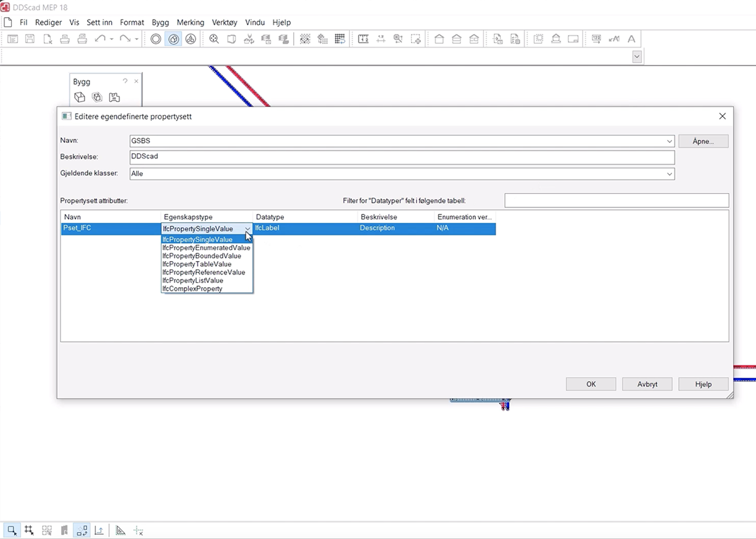Open the Fil menu

(23, 22)
